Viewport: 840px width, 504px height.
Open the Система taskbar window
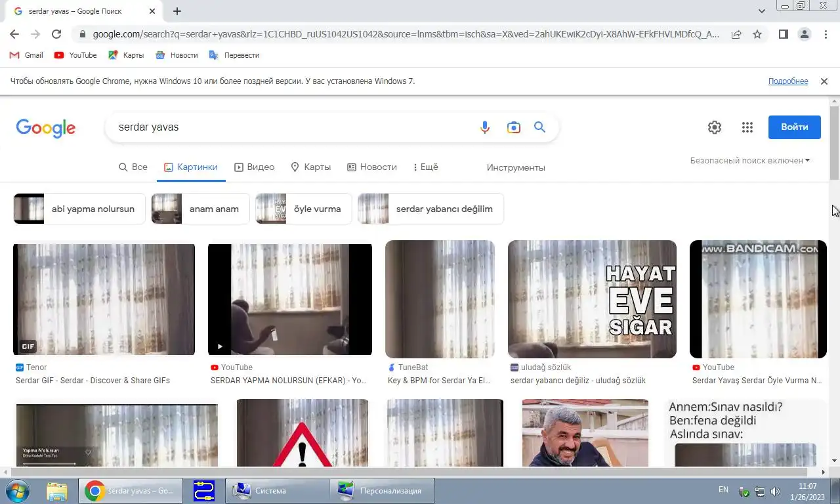(278, 490)
